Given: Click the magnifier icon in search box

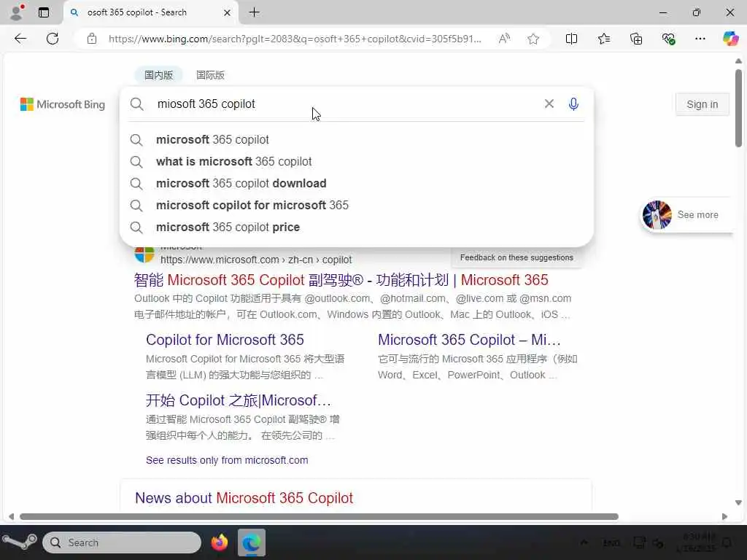Looking at the screenshot, I should click(136, 104).
